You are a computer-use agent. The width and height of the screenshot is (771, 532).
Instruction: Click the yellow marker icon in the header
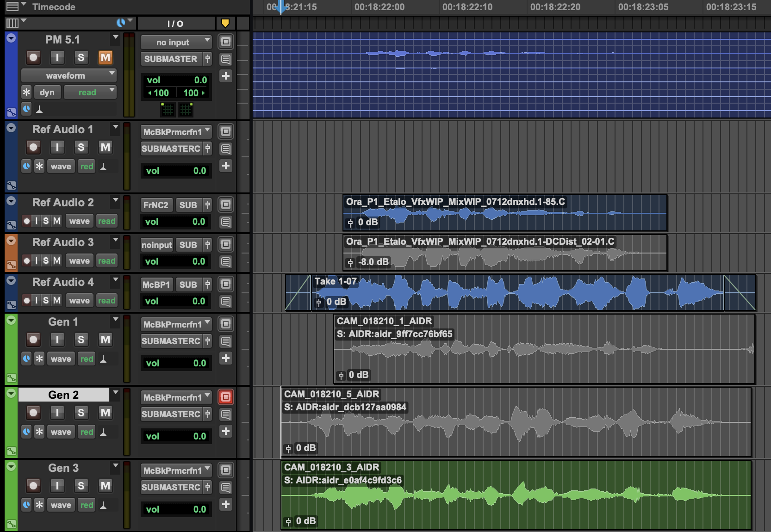point(225,23)
